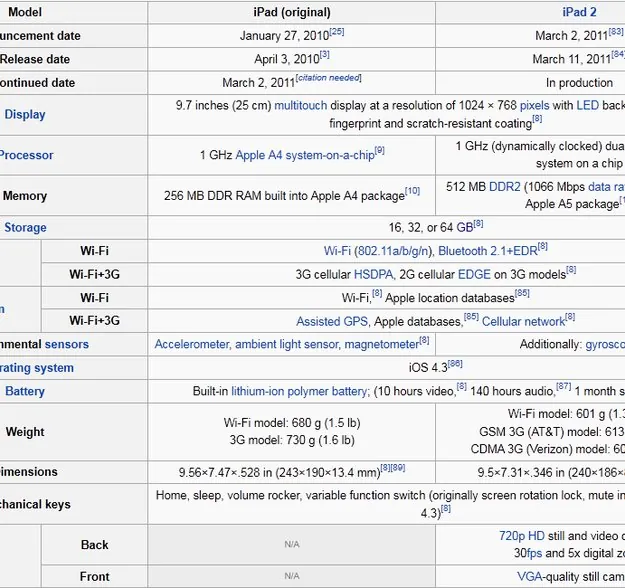The height and width of the screenshot is (588, 625).
Task: Follow lithium-ion polymer battery link
Action: [299, 391]
